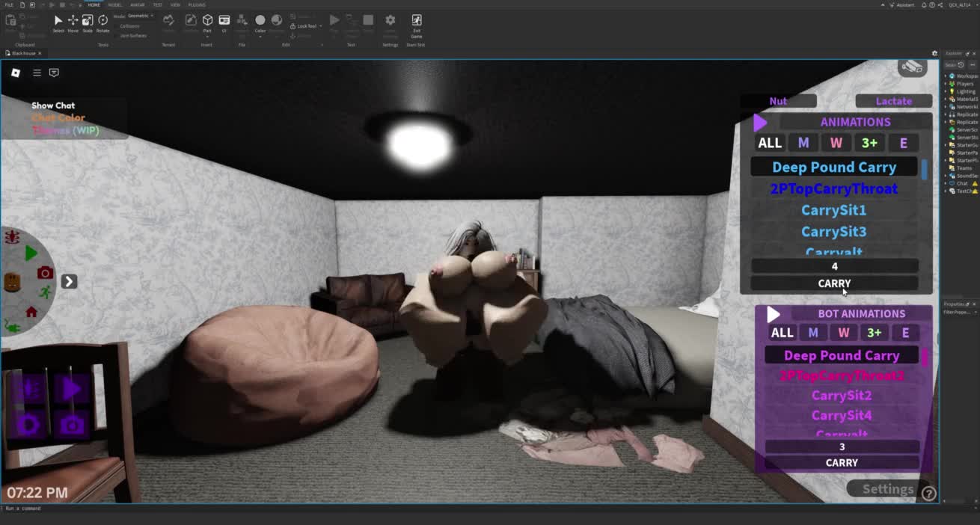Expand the Lighting node in Explorer

click(x=946, y=91)
